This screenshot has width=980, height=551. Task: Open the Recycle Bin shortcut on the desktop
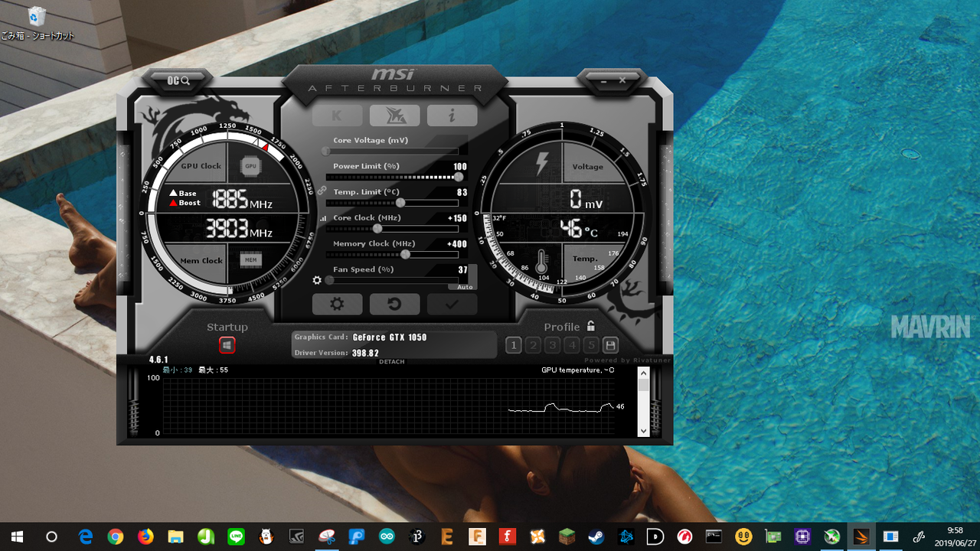[37, 23]
